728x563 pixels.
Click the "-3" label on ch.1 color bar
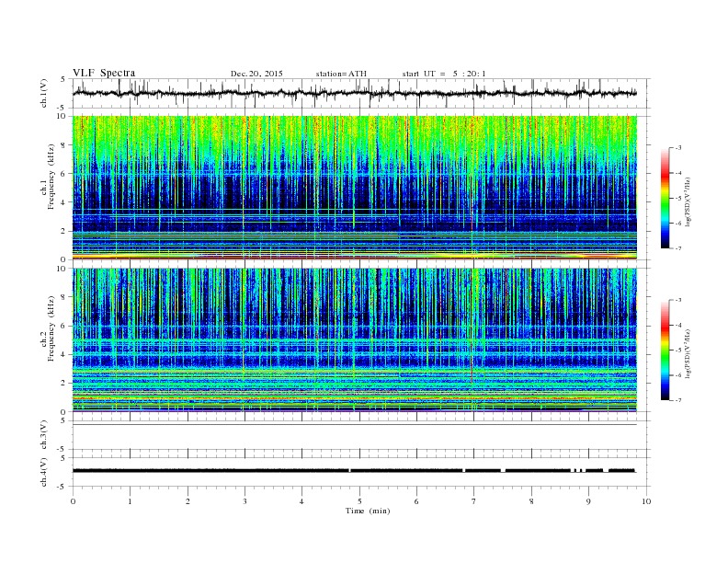(x=678, y=148)
